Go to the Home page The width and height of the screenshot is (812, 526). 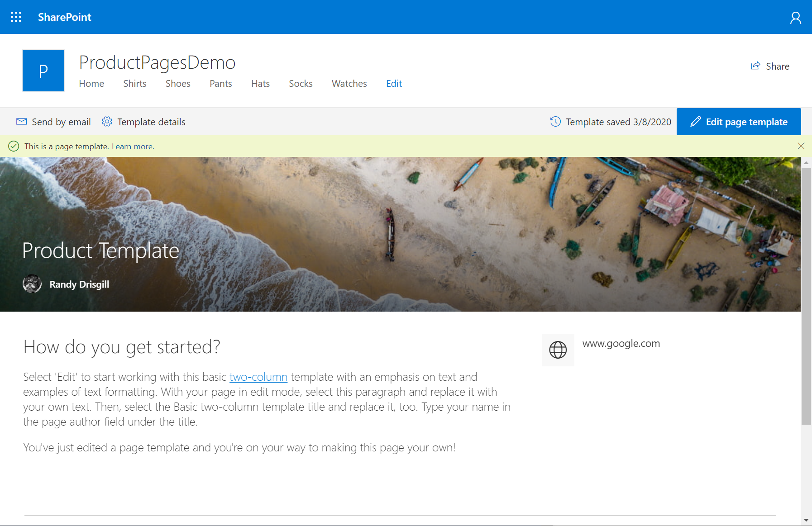pyautogui.click(x=91, y=83)
